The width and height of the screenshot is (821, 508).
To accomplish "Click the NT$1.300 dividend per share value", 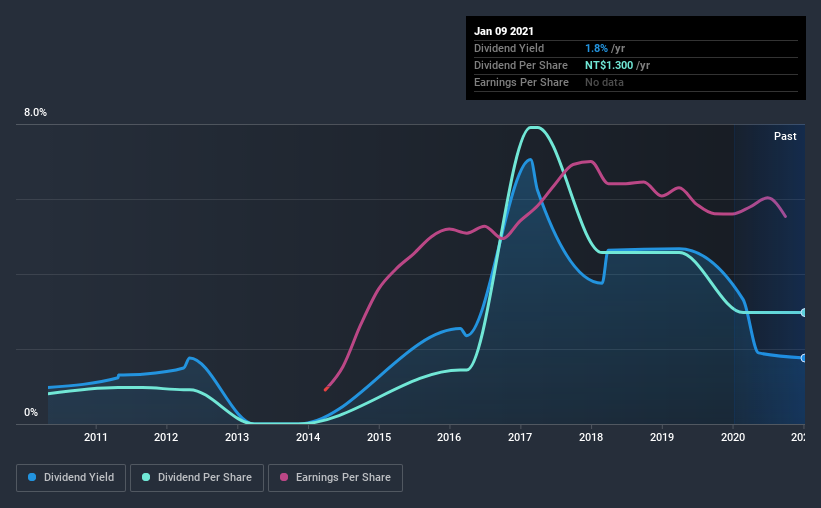I will (x=609, y=65).
